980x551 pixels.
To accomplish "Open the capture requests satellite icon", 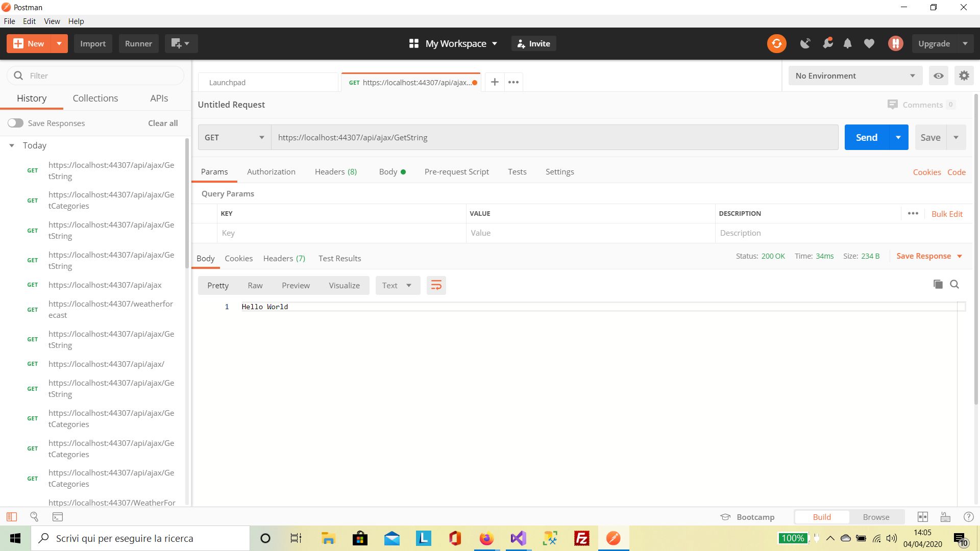I will coord(805,43).
